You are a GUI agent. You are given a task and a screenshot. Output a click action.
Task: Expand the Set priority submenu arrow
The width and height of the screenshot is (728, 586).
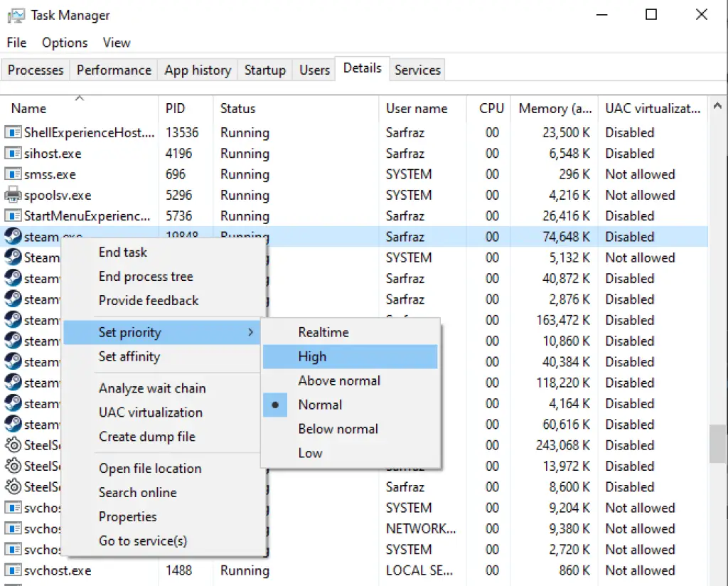coord(251,332)
